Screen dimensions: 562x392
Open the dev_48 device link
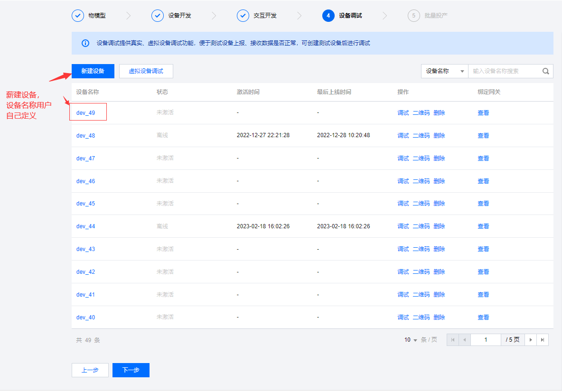(x=85, y=136)
